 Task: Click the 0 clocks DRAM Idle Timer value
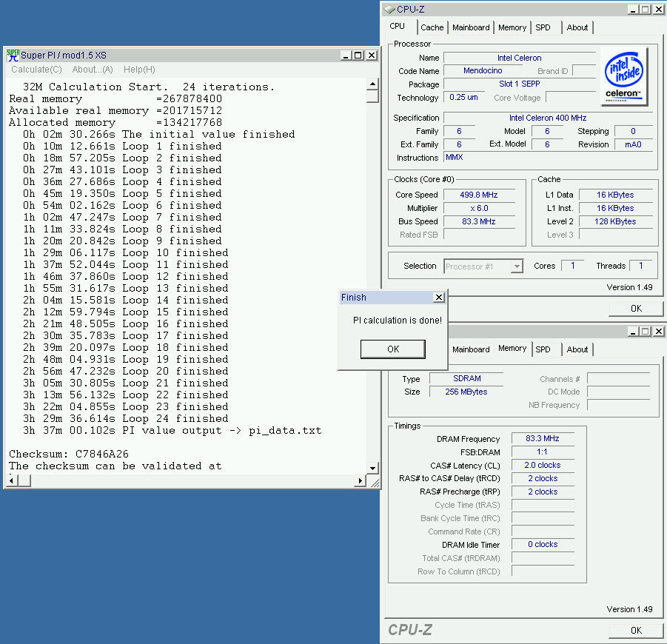pyautogui.click(x=543, y=545)
